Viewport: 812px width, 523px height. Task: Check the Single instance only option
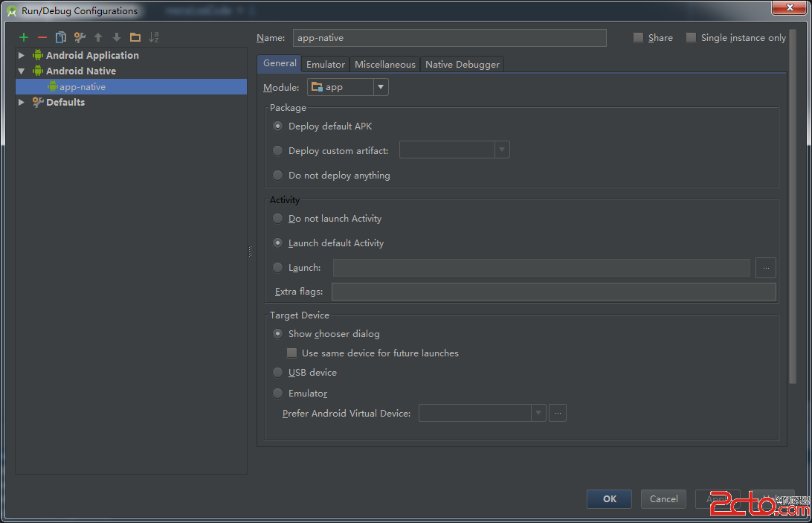coord(692,38)
